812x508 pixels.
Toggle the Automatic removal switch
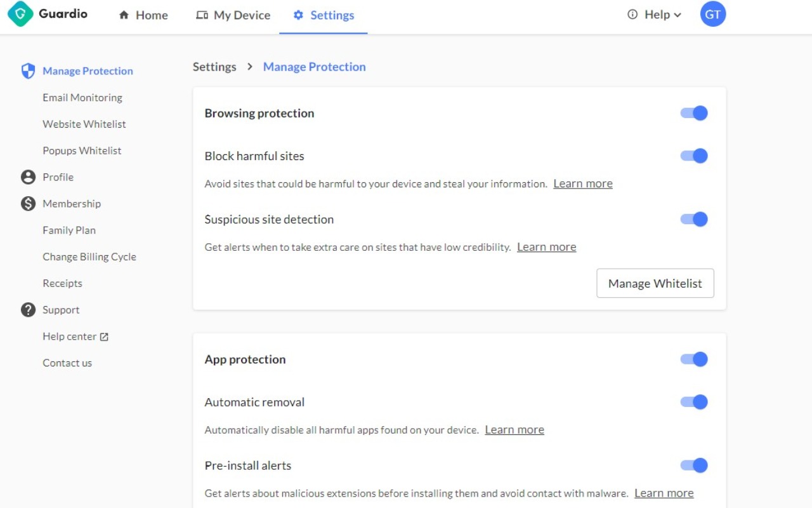coord(694,402)
